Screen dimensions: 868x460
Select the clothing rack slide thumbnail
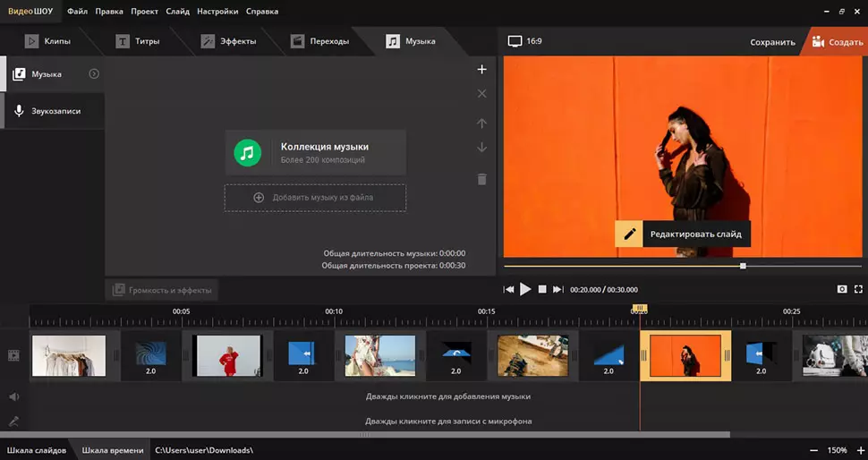tap(69, 355)
